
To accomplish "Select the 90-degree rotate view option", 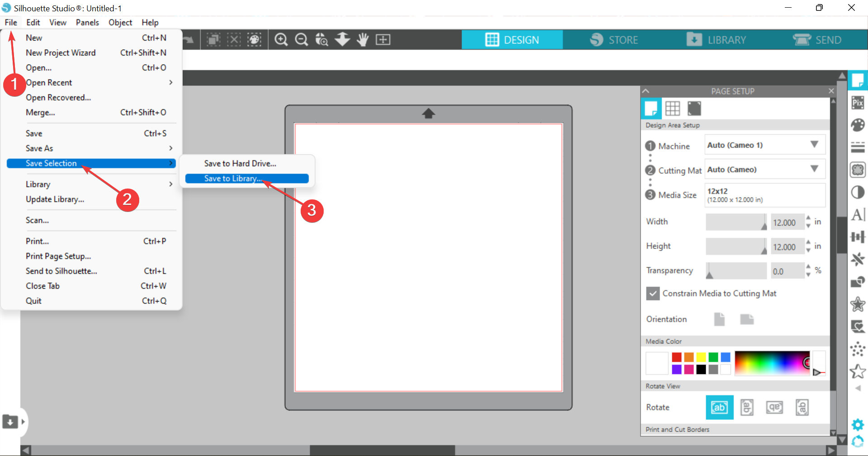I will 747,407.
